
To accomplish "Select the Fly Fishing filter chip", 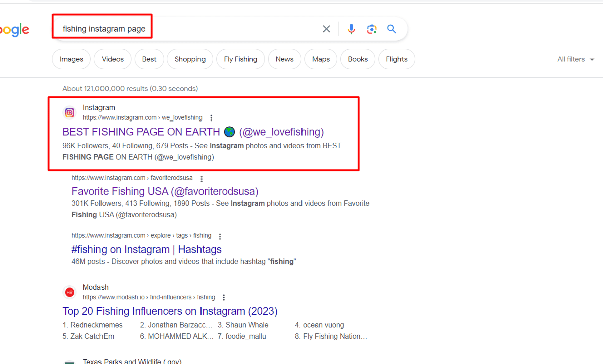I will [241, 59].
